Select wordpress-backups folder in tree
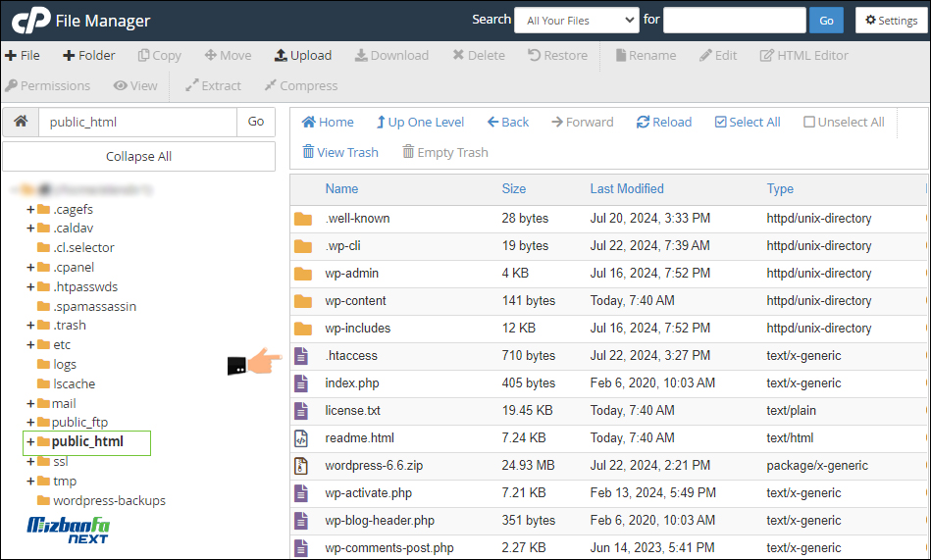This screenshot has width=931, height=560. click(101, 500)
